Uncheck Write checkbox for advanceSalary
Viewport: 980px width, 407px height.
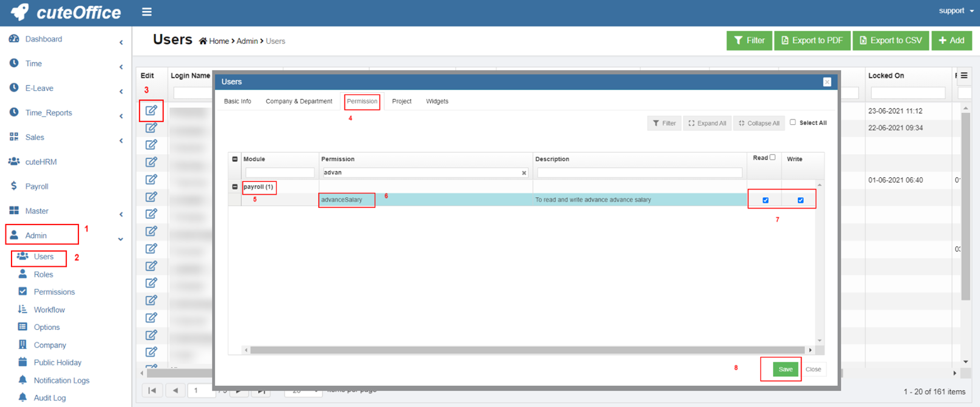800,200
